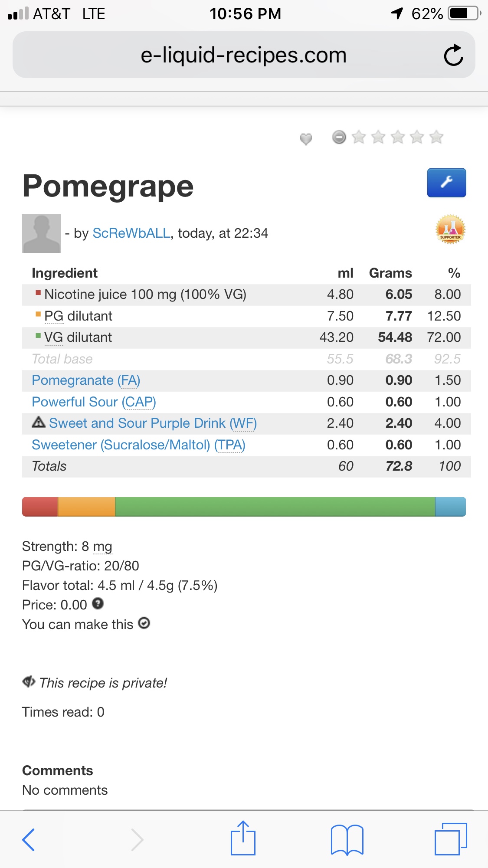Viewport: 488px width, 868px height.
Task: Tap the heart favorite icon
Action: 306,139
